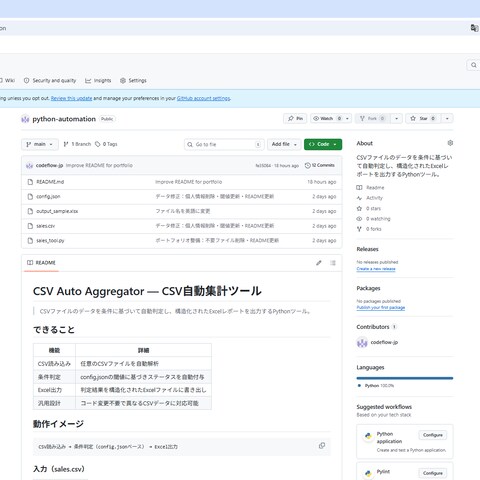Image resolution: width=480 pixels, height=480 pixels.
Task: Copy the code block with the copy icon
Action: click(x=322, y=446)
